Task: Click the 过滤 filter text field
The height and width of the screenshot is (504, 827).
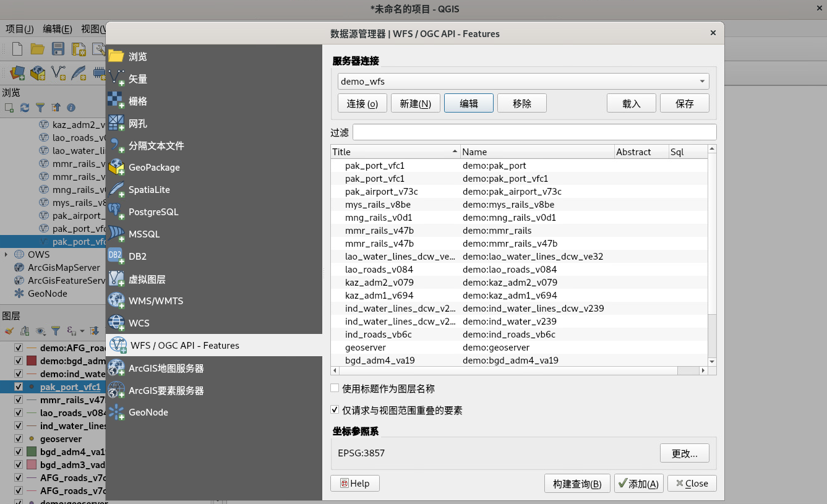Action: click(x=534, y=132)
